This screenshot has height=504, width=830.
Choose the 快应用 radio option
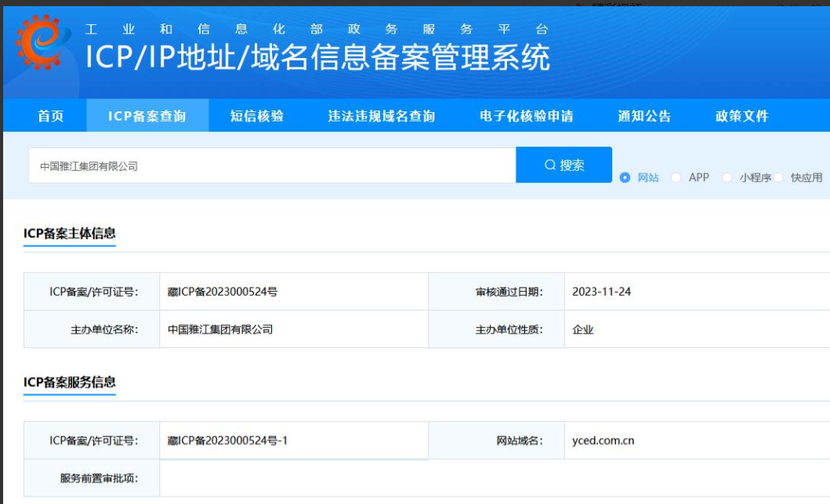point(779,178)
